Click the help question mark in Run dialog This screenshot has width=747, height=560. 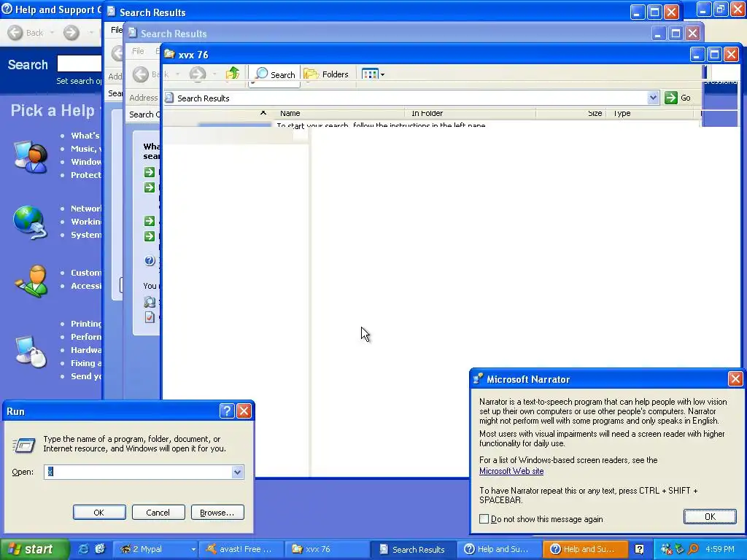coord(227,411)
